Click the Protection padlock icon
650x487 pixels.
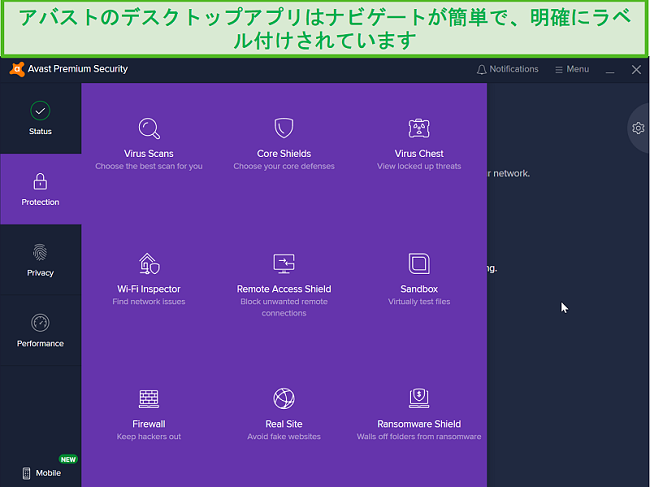click(x=40, y=182)
